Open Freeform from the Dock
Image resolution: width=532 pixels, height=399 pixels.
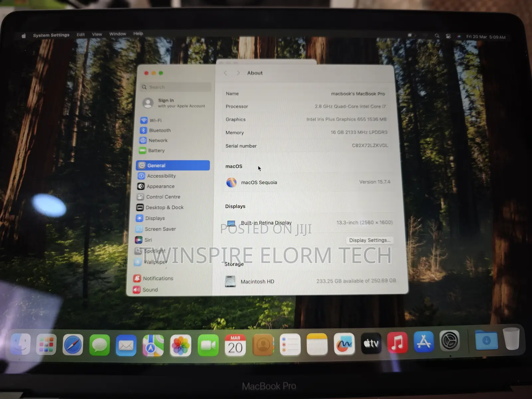pos(344,344)
